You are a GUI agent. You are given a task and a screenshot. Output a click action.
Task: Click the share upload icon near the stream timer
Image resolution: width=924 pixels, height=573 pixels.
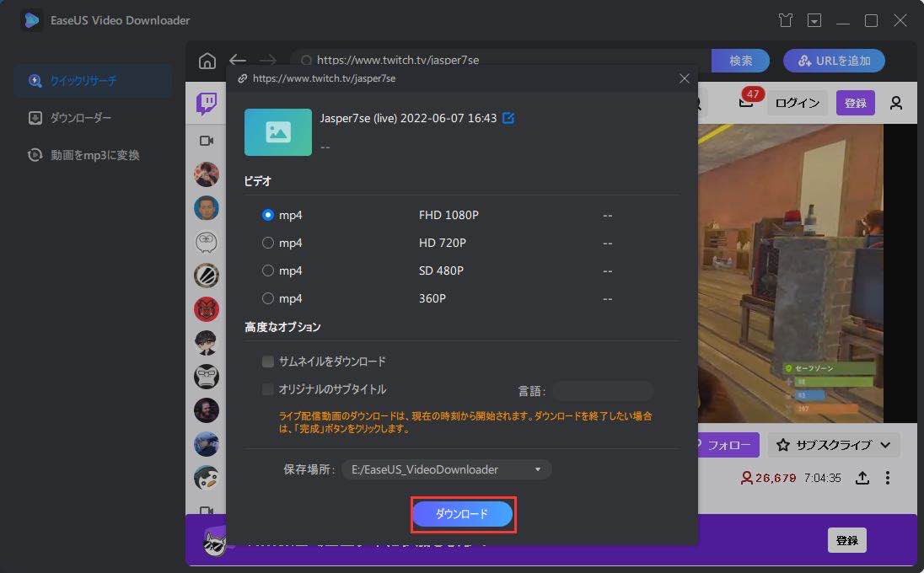[861, 478]
